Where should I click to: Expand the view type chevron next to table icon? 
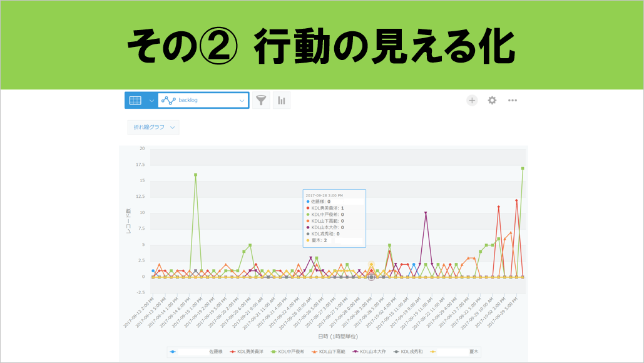pos(151,101)
